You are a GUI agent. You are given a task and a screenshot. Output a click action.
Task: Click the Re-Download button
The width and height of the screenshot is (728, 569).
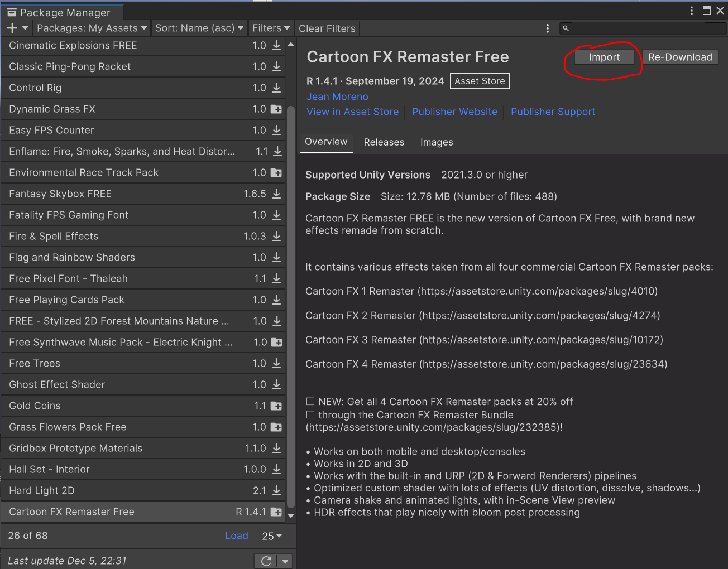coord(680,57)
